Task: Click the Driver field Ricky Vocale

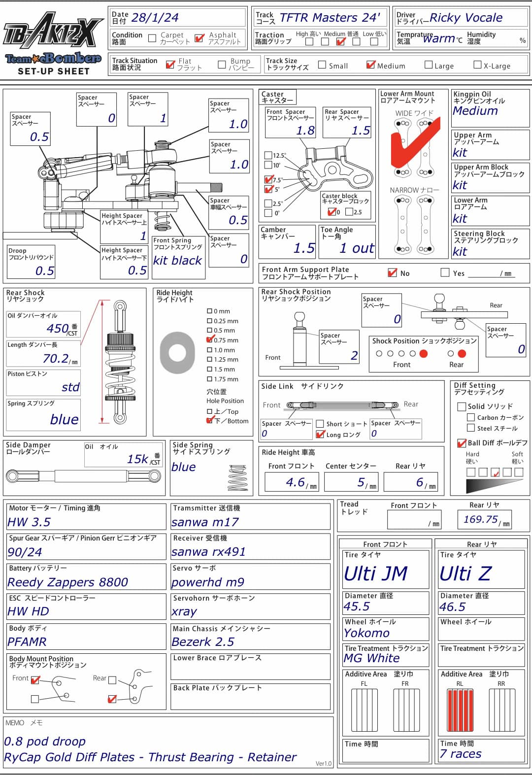Action: pos(462,18)
